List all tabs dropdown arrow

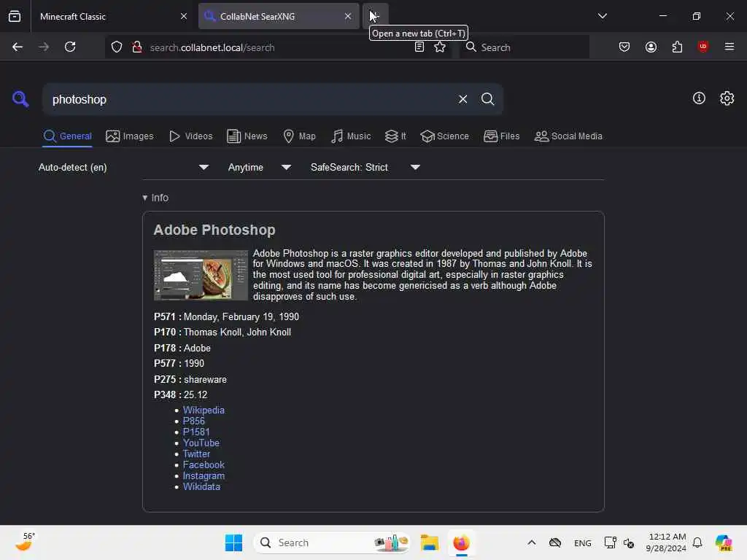click(602, 16)
